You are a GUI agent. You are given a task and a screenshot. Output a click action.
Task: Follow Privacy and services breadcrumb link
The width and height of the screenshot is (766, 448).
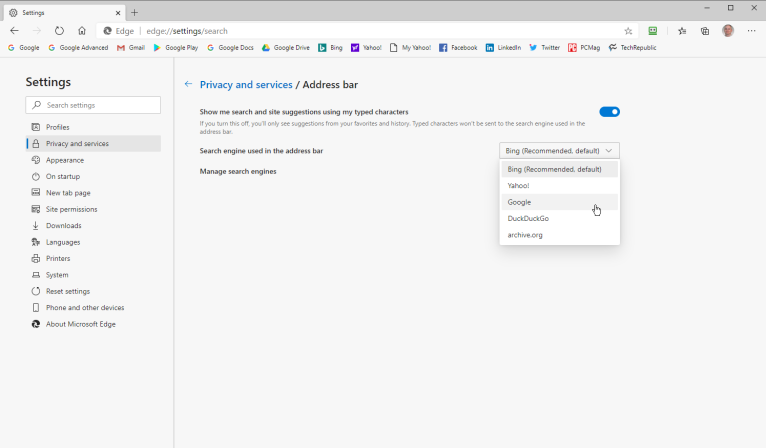(x=246, y=85)
